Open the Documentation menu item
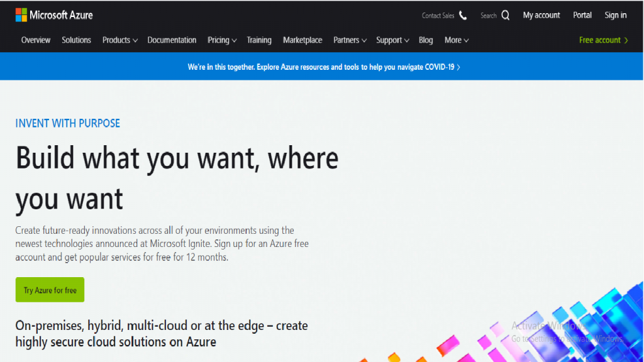644x362 pixels. (172, 40)
